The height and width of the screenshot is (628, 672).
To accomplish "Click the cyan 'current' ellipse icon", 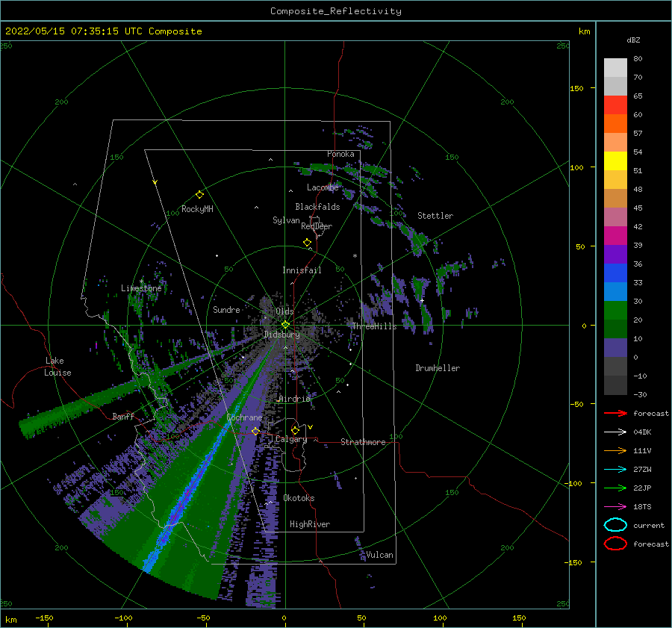I will (x=615, y=525).
